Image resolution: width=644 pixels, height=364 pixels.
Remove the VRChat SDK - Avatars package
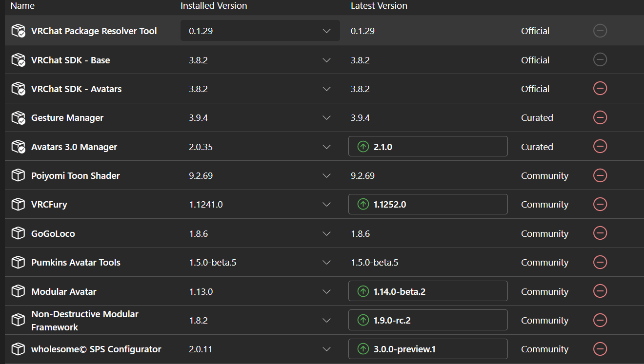(600, 89)
